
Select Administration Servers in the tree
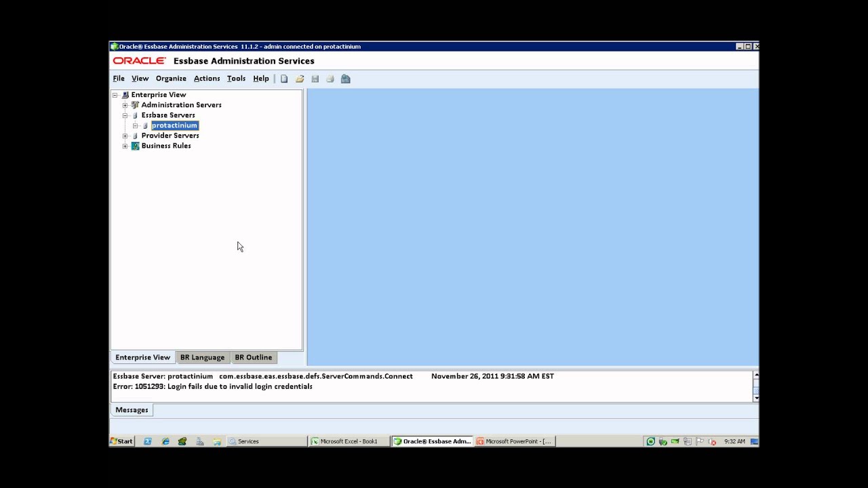click(181, 105)
